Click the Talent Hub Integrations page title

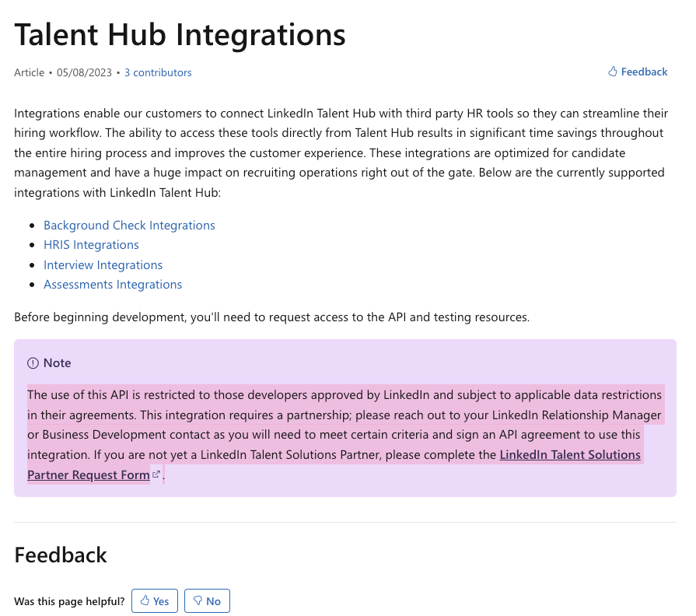pyautogui.click(x=180, y=35)
